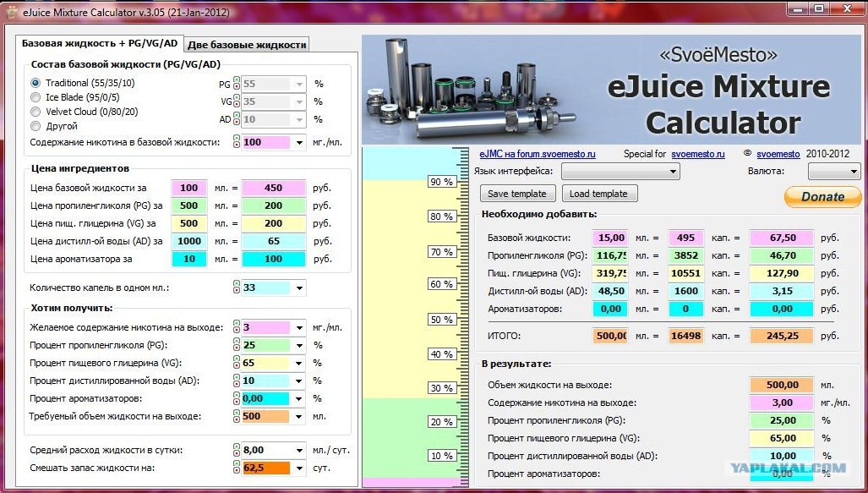
Task: Expand daily consumption 8,00 dropdown
Action: point(299,451)
